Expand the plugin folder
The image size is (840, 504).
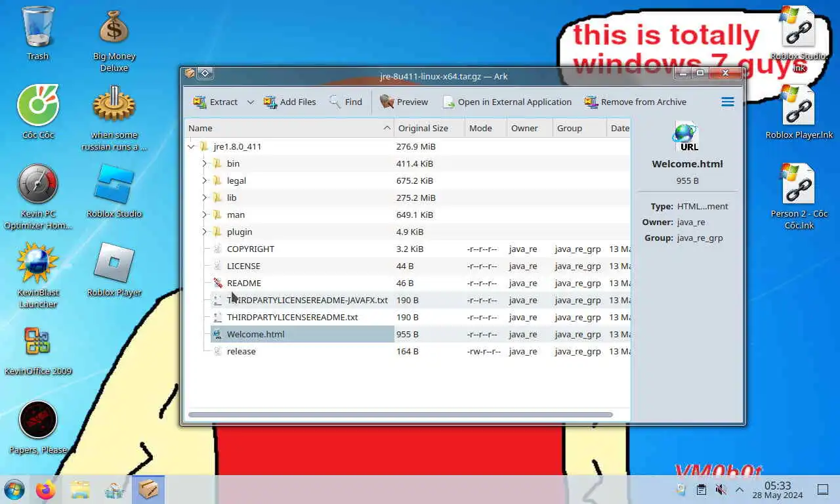204,232
